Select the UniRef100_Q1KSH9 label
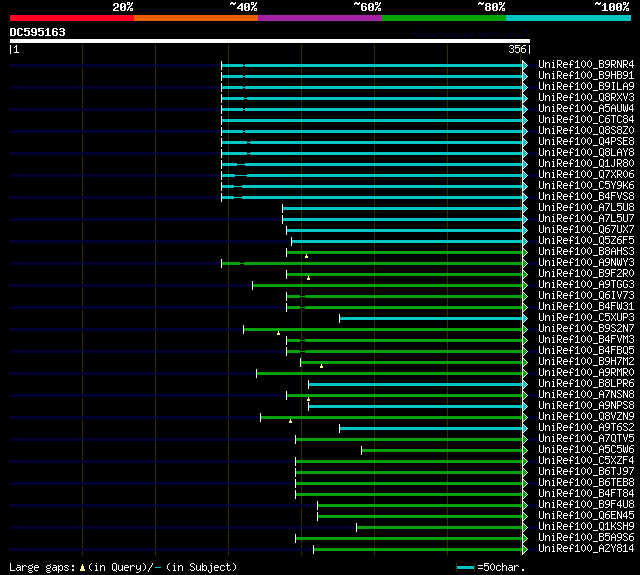Screen dimensions: 640x575 point(586,527)
